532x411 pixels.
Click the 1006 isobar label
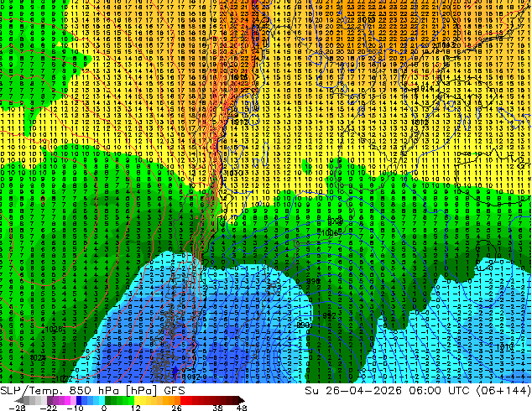click(x=329, y=233)
